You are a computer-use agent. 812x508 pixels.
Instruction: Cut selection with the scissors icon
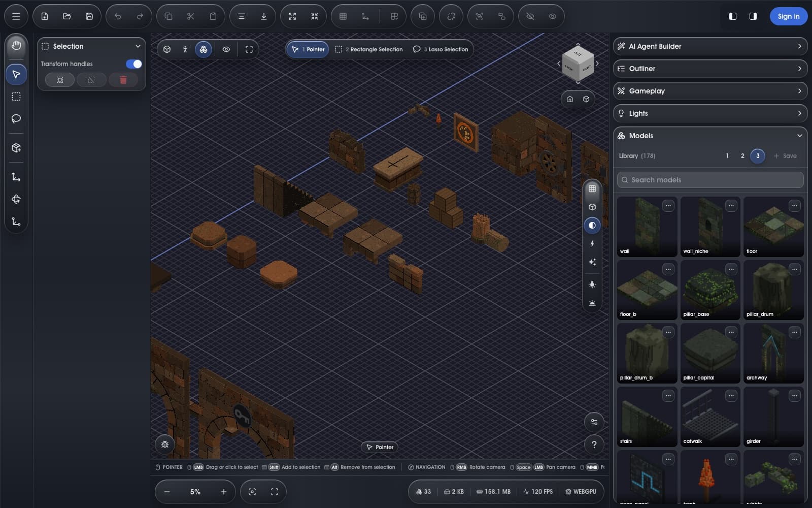point(191,16)
